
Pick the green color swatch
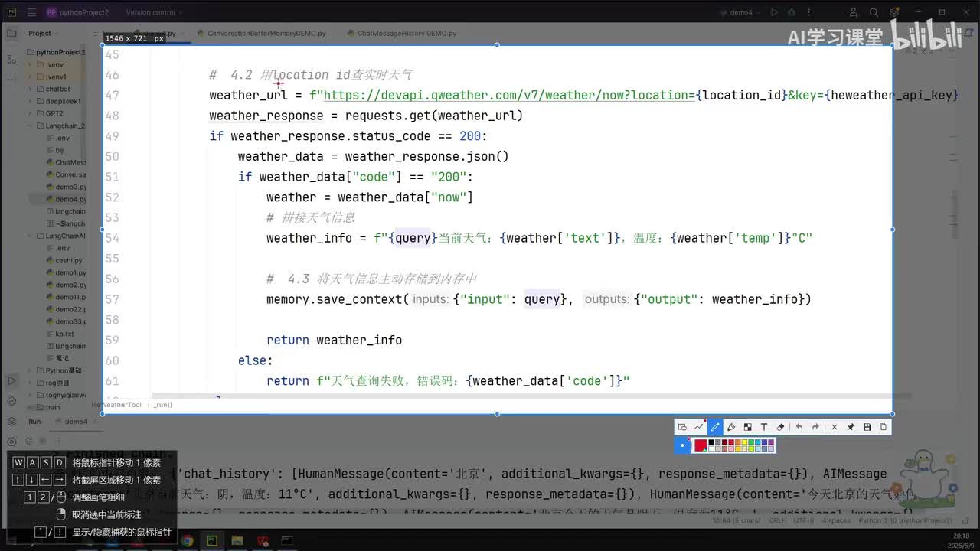click(753, 442)
